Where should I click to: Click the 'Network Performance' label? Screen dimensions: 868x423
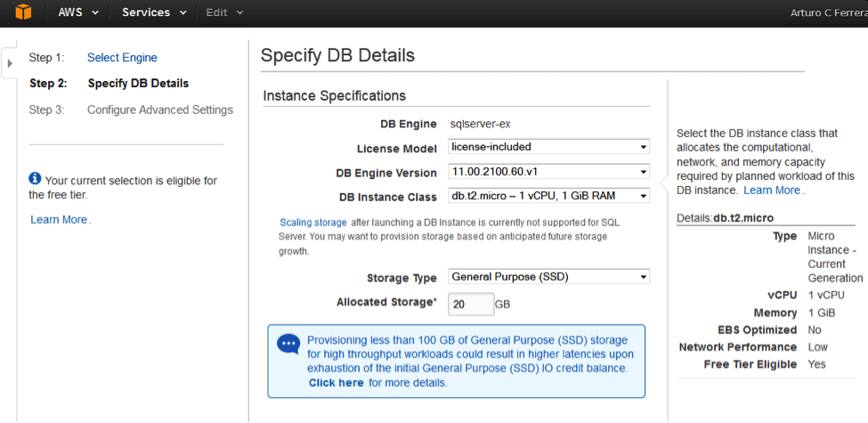(738, 347)
